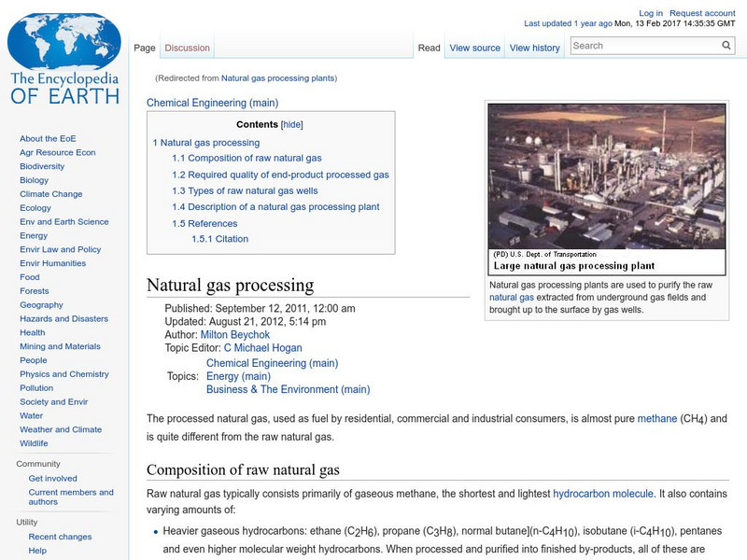Viewport: 747px width, 560px height.
Task: Select the Read tab
Action: [x=429, y=48]
